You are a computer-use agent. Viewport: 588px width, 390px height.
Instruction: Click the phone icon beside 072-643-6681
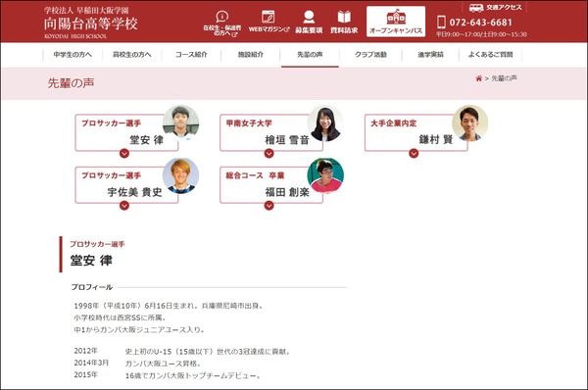(x=441, y=23)
